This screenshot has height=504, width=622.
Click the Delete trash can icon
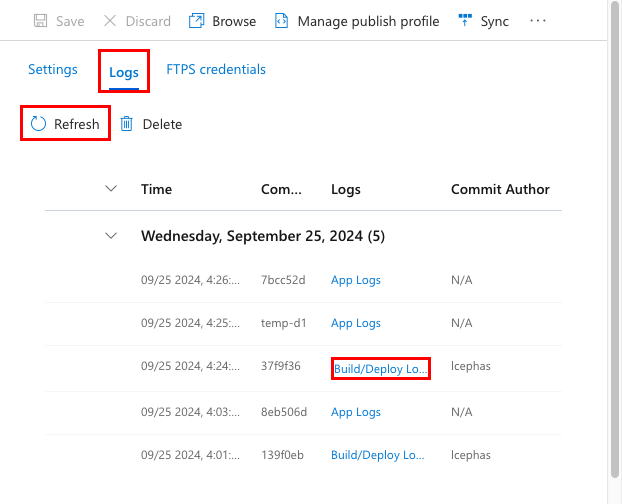127,124
